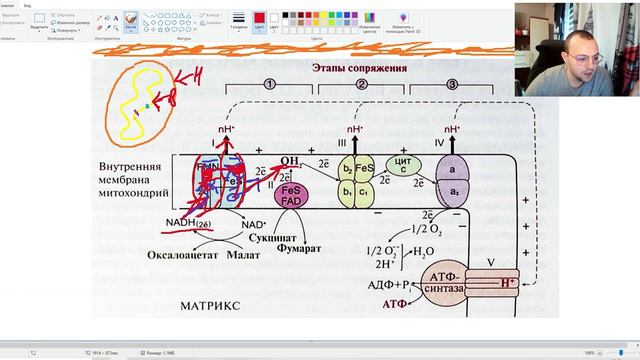Pick the black palette color
Image resolution: width=640 pixels, height=360 pixels.
tap(285, 15)
